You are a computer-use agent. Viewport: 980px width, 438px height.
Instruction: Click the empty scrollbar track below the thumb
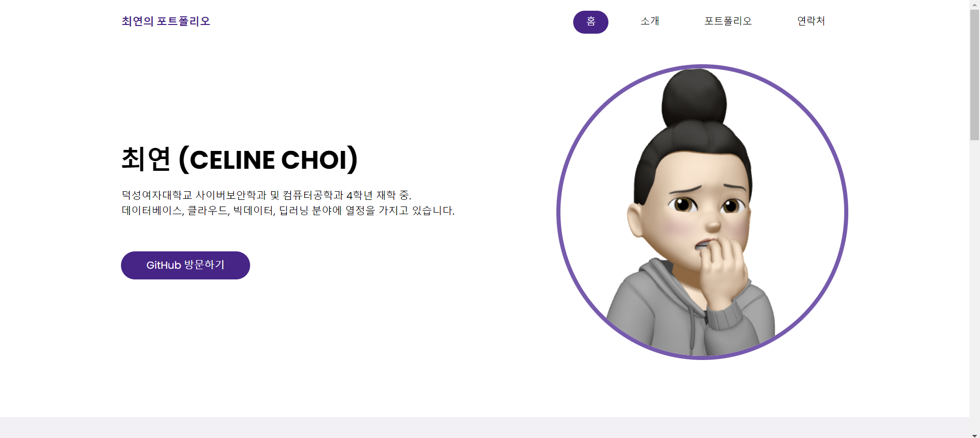click(x=974, y=286)
